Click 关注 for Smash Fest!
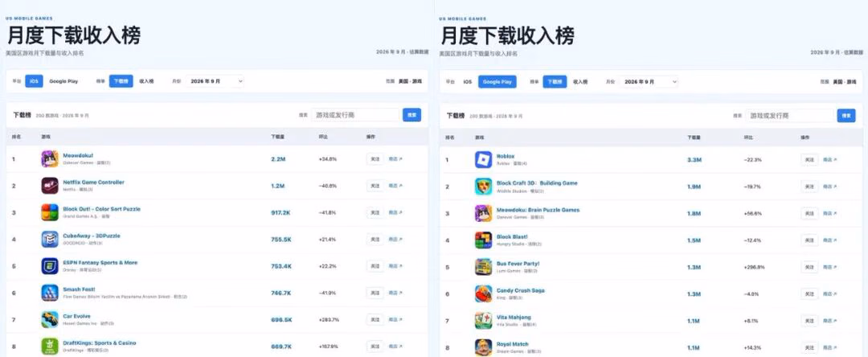 click(375, 293)
